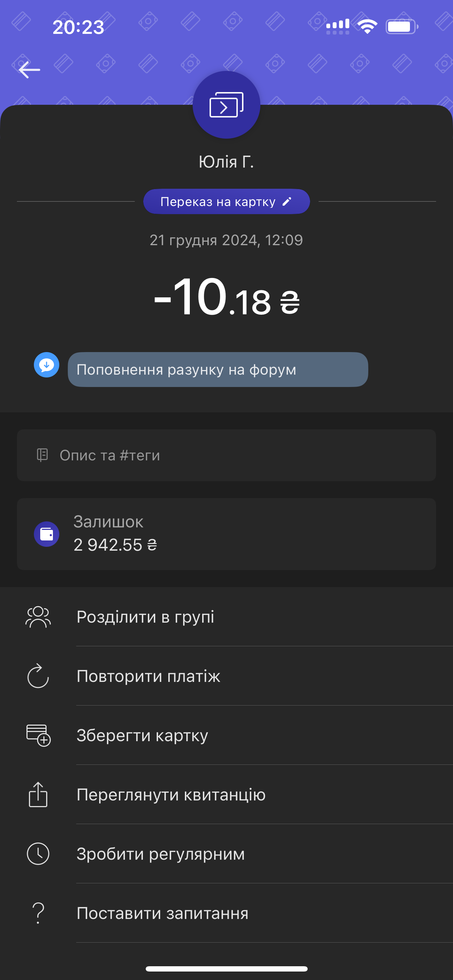Tap the transfer icon above Юлія Г.
Viewport: 453px width, 980px height.
226,105
